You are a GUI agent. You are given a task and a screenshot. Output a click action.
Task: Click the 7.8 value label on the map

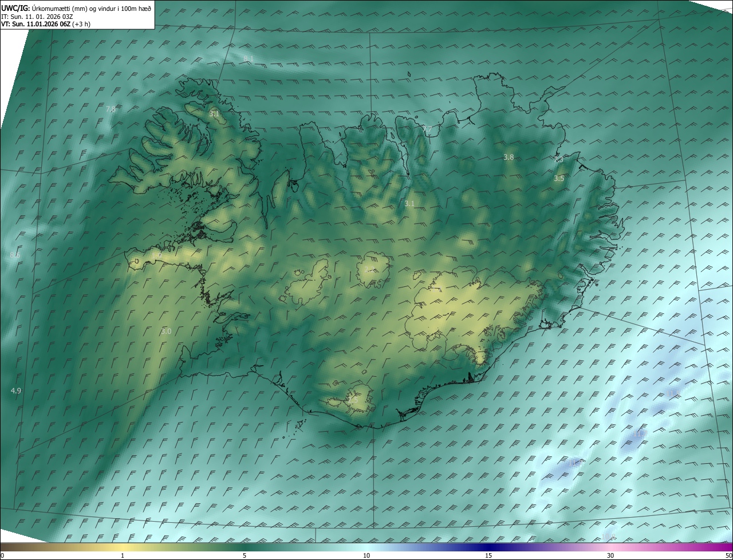(111, 109)
